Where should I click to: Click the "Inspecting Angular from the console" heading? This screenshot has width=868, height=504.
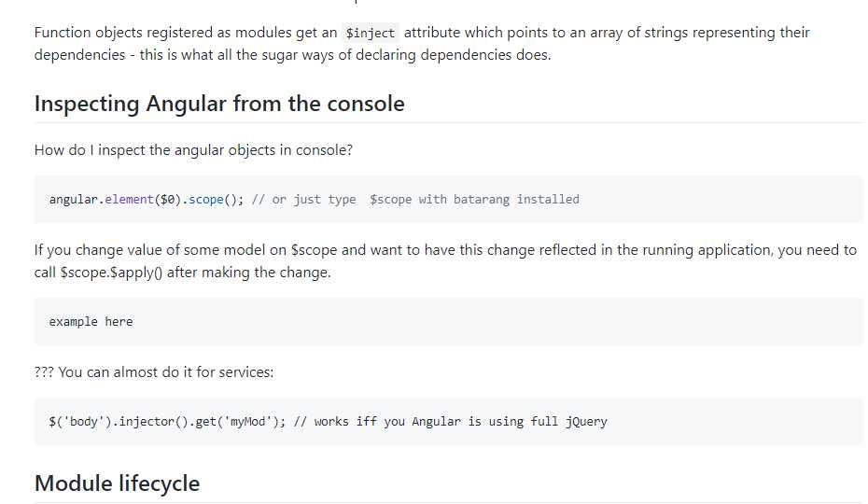tap(219, 104)
